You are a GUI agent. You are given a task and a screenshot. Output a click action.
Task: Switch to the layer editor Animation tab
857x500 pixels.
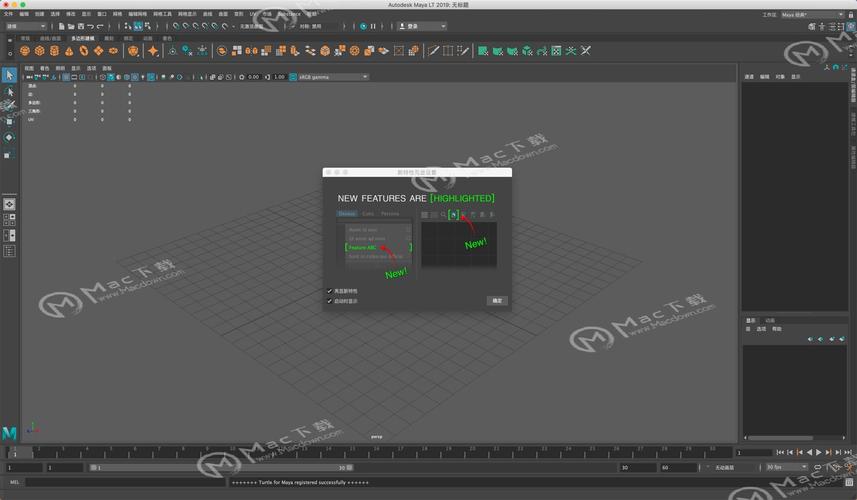pos(770,320)
